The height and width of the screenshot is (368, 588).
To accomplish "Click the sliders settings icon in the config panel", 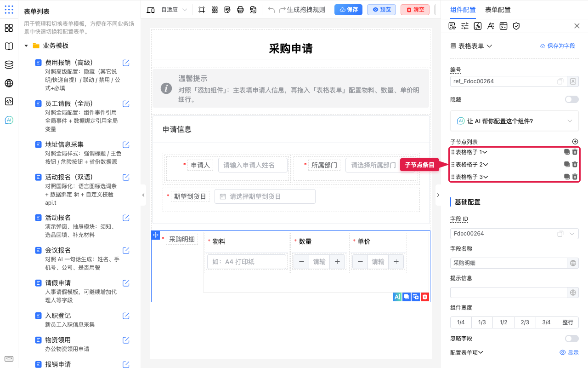I will (465, 26).
